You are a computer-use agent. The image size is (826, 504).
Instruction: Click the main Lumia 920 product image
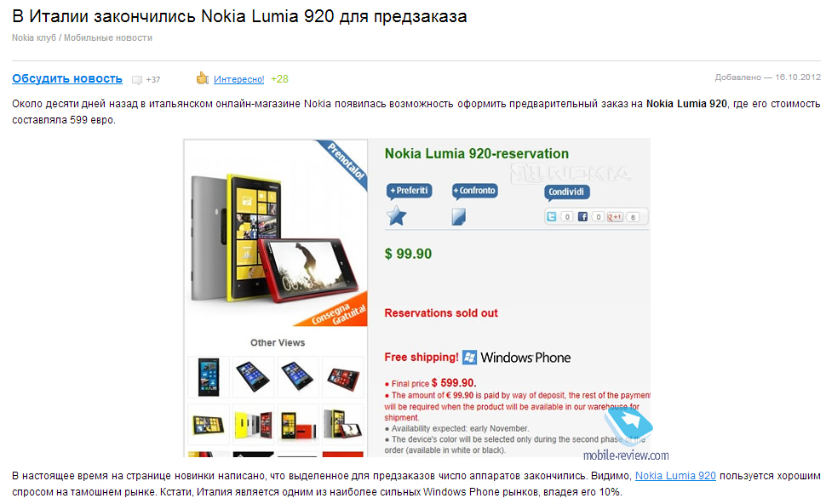click(x=276, y=232)
